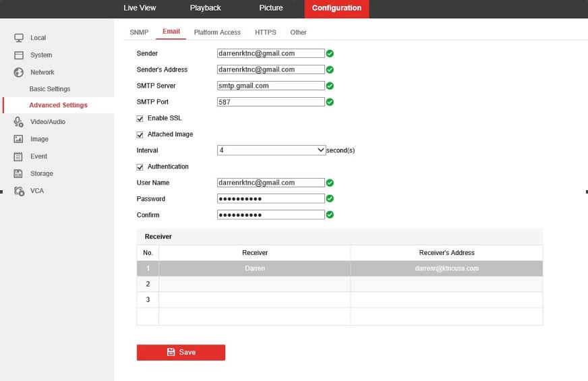The width and height of the screenshot is (588, 381).
Task: Uncheck the Enable SSL checkbox
Action: 140,119
